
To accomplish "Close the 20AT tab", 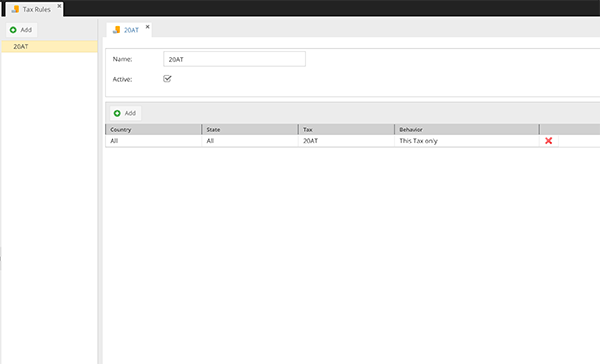I will point(147,27).
